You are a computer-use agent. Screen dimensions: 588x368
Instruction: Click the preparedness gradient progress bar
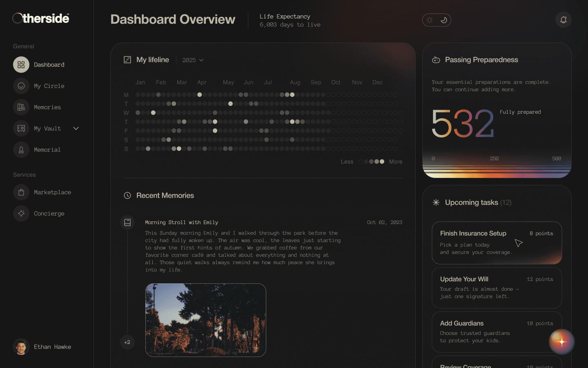point(497,171)
